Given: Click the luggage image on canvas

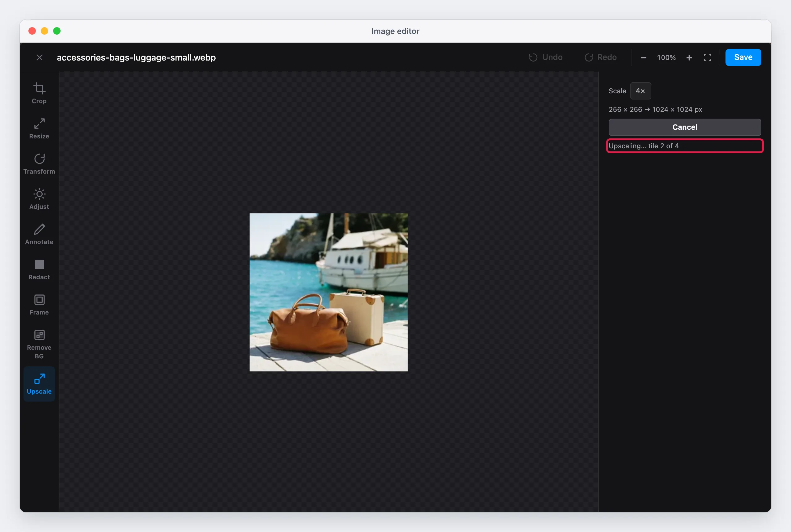Looking at the screenshot, I should click(x=328, y=292).
